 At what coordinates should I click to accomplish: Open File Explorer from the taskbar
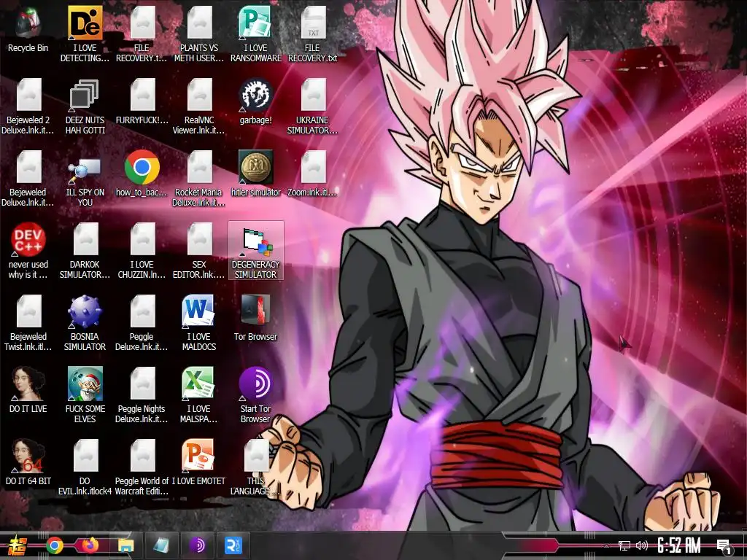[125, 545]
